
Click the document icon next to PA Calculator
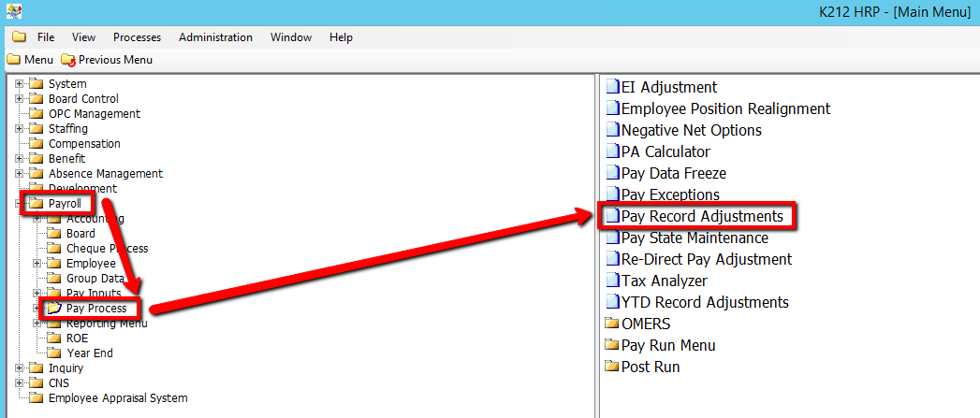[613, 151]
